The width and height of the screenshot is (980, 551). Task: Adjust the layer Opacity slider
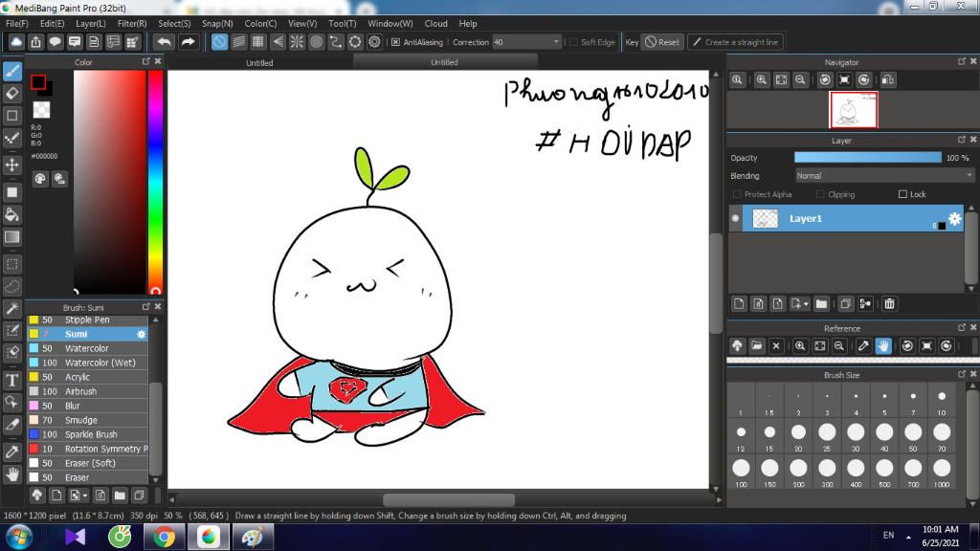point(867,158)
